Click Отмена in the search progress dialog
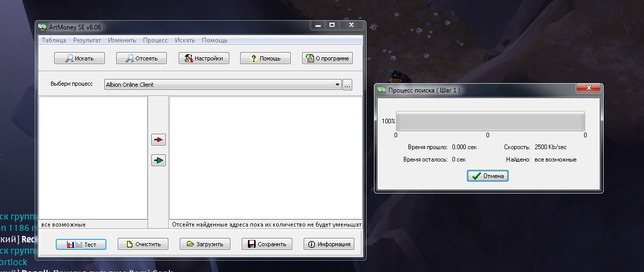The width and height of the screenshot is (644, 272). [x=488, y=176]
